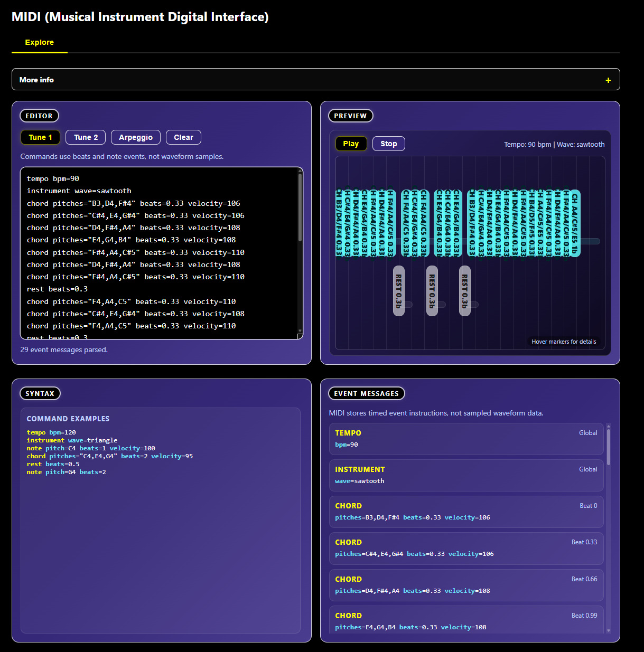
Task: Select the CHORD event at Beat 0.66
Action: (x=466, y=585)
